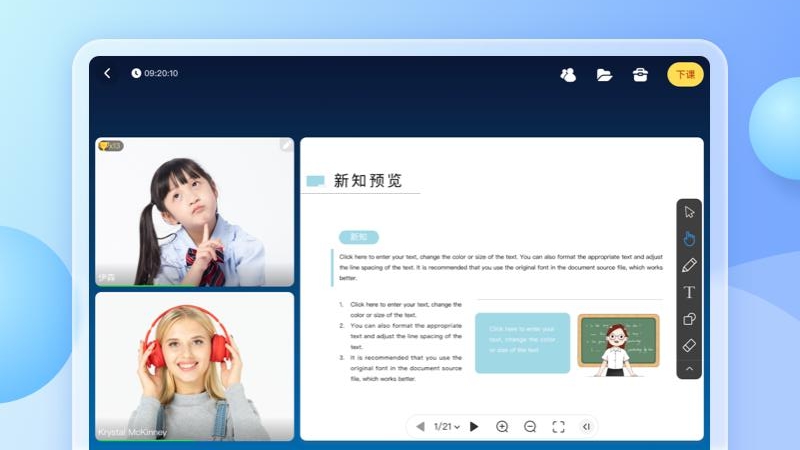Select the pencil drawing tool
The height and width of the screenshot is (450, 800).
point(689,265)
